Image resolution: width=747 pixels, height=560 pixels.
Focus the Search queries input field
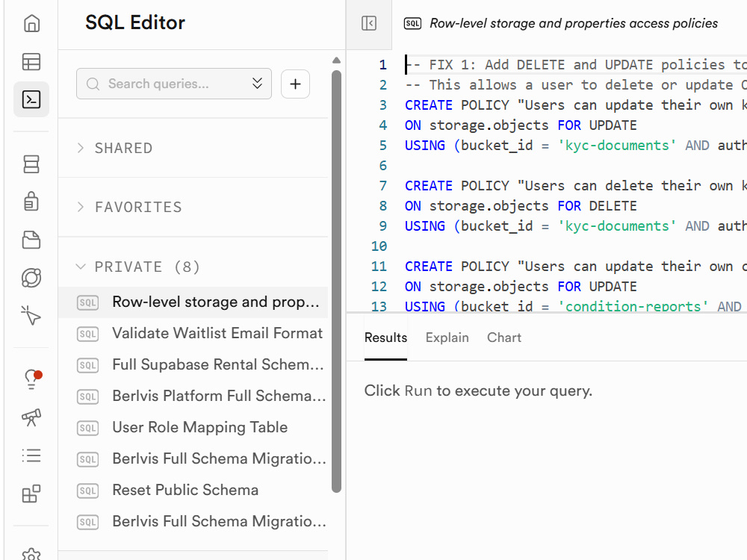pyautogui.click(x=174, y=84)
